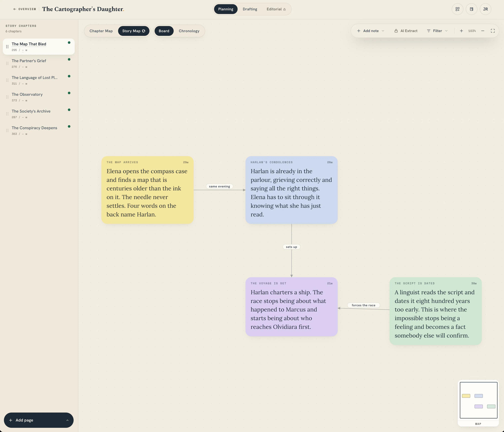This screenshot has height=432, width=504.
Task: Click the AI Extract button
Action: pos(406,31)
